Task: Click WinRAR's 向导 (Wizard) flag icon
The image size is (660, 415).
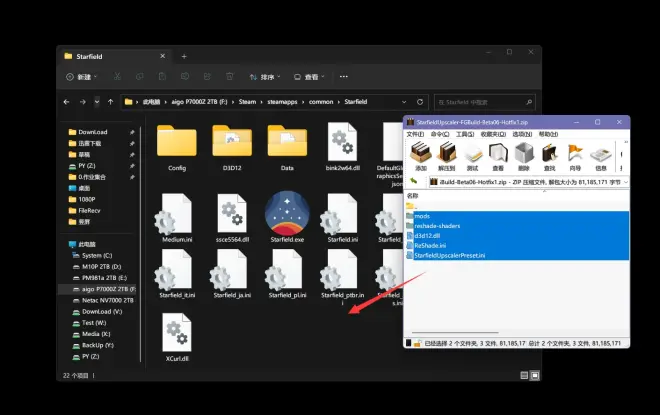Action: (575, 156)
